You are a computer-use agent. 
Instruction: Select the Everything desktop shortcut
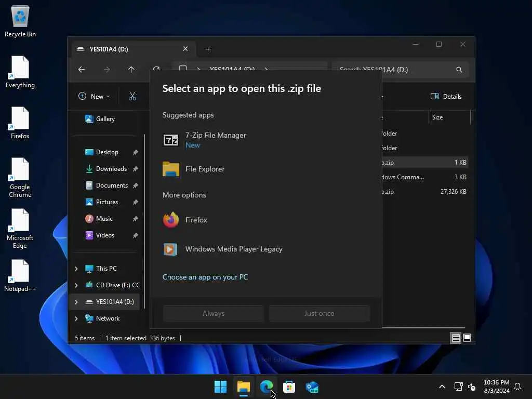pos(20,72)
